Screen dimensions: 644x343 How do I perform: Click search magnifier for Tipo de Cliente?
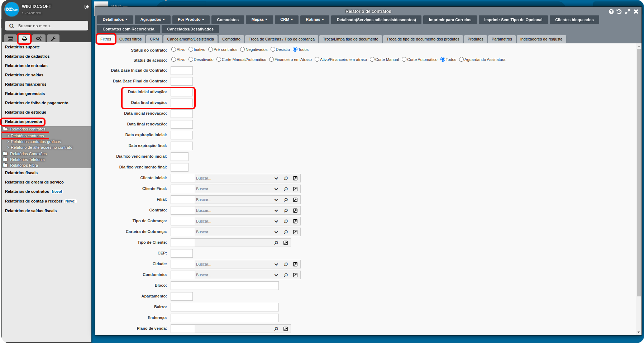tap(276, 243)
